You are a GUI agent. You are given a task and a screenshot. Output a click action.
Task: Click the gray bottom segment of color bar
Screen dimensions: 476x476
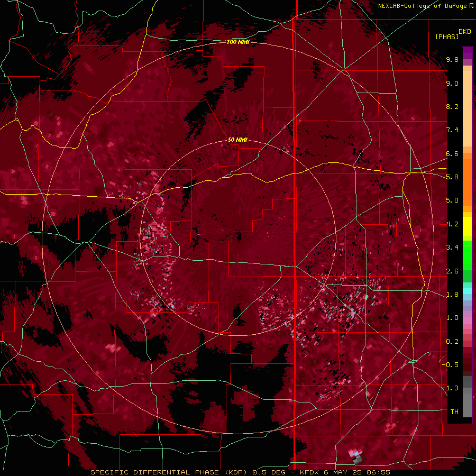(467, 402)
